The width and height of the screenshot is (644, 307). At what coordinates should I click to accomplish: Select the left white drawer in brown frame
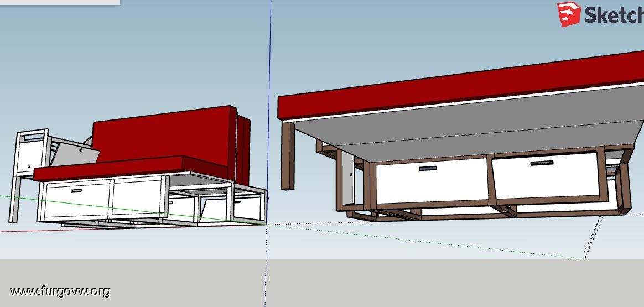coord(432,181)
